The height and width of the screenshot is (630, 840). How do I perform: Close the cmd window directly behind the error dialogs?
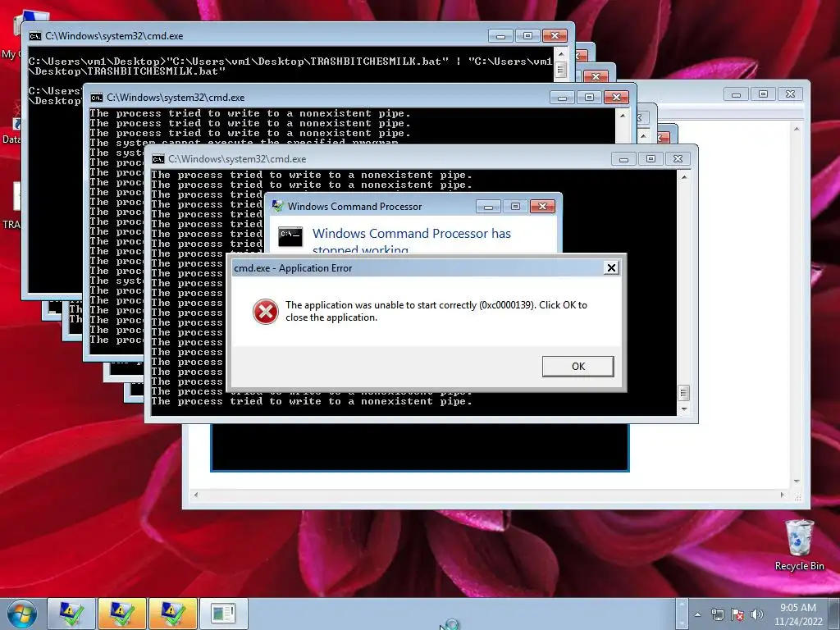point(678,159)
